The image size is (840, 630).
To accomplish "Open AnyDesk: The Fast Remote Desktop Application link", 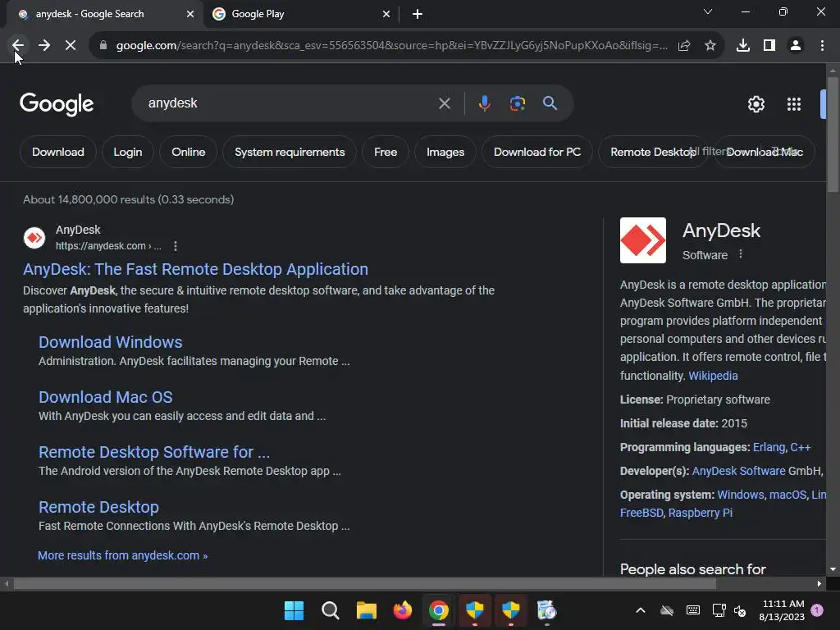I will 195,269.
